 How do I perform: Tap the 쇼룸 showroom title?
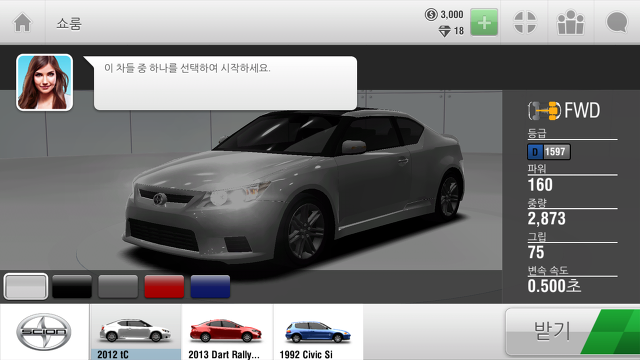[69, 24]
